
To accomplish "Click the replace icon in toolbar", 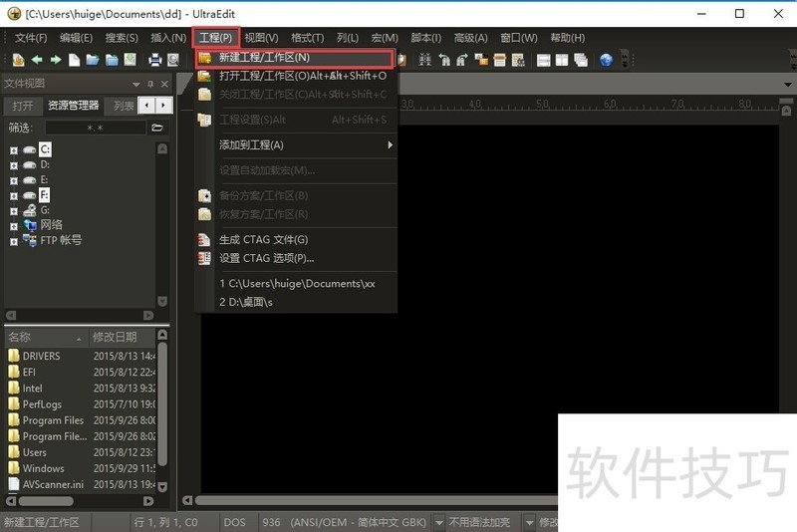I will [481, 60].
